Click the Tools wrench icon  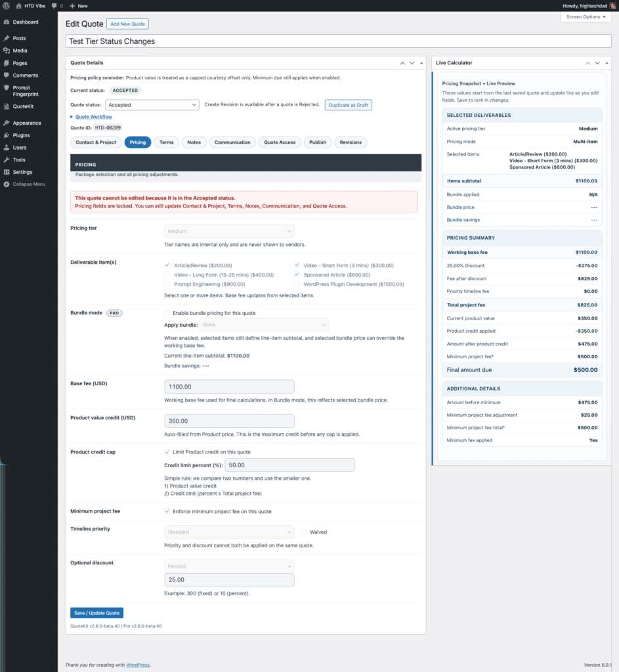(x=7, y=160)
